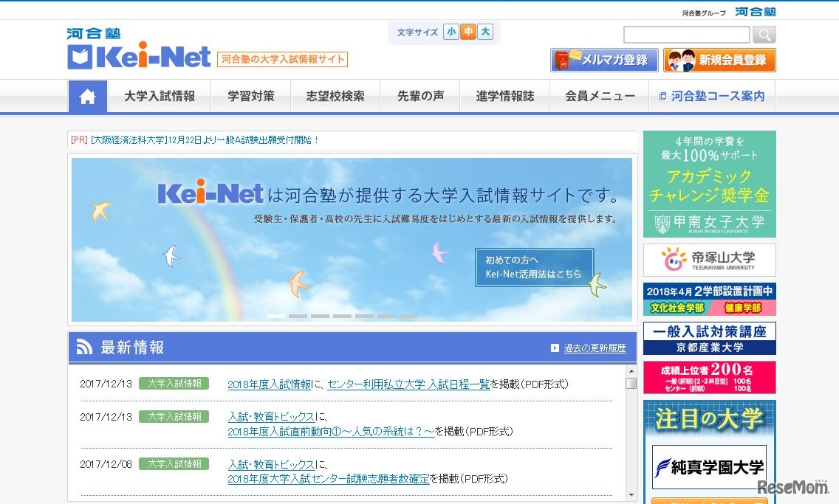This screenshot has height=504, width=839.
Task: Click the home icon in the navigation bar
Action: click(88, 96)
